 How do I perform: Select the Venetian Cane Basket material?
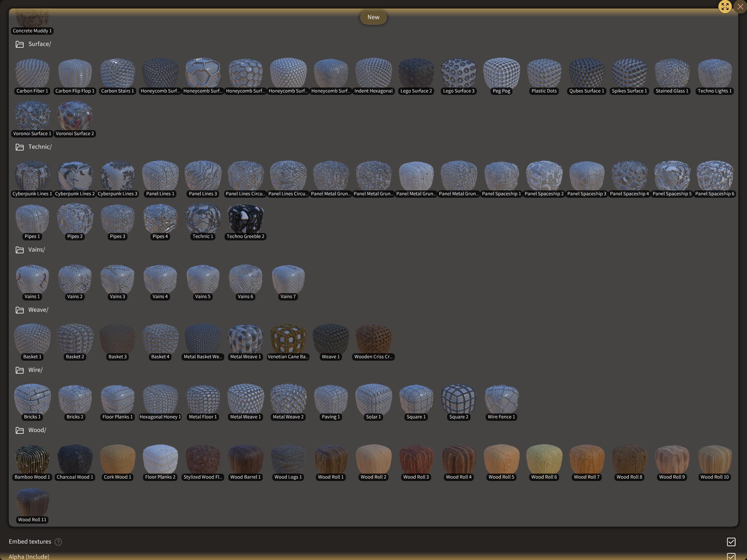[x=288, y=339]
